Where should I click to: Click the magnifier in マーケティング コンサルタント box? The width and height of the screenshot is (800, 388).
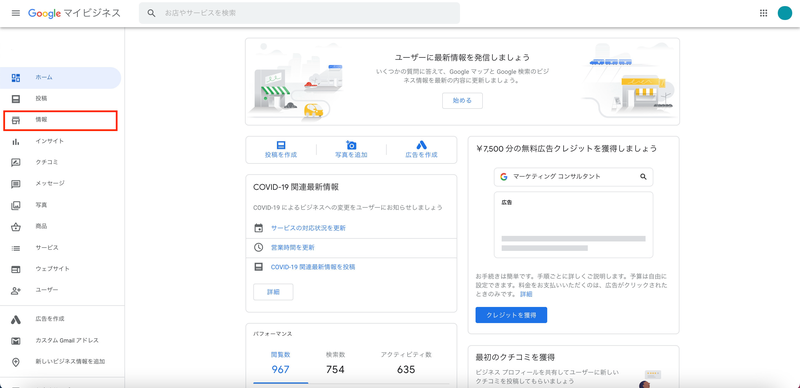pyautogui.click(x=643, y=177)
